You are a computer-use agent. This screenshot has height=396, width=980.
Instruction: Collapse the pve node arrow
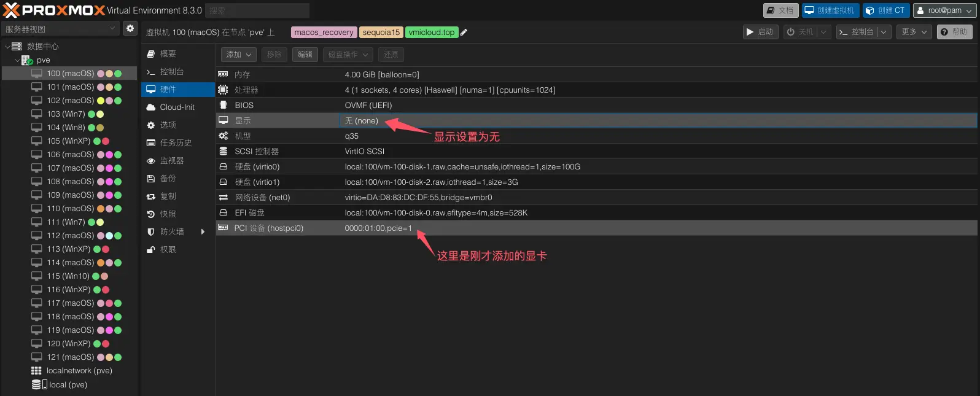pyautogui.click(x=17, y=60)
